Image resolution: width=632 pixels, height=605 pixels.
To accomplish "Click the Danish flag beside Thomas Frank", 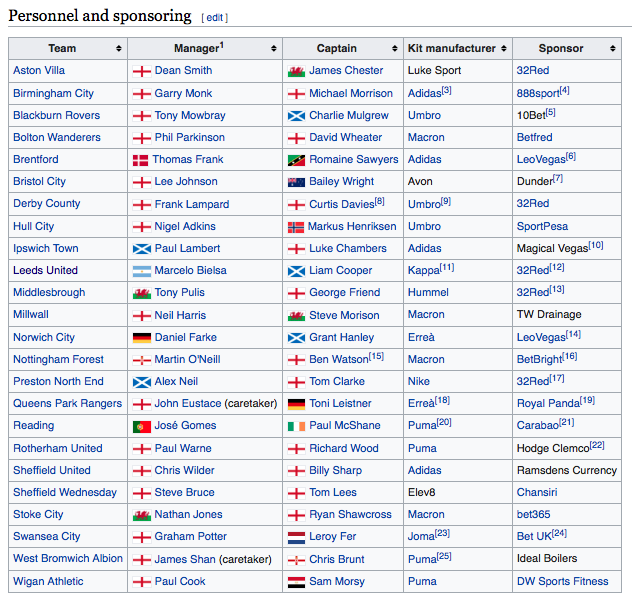I will (x=141, y=160).
